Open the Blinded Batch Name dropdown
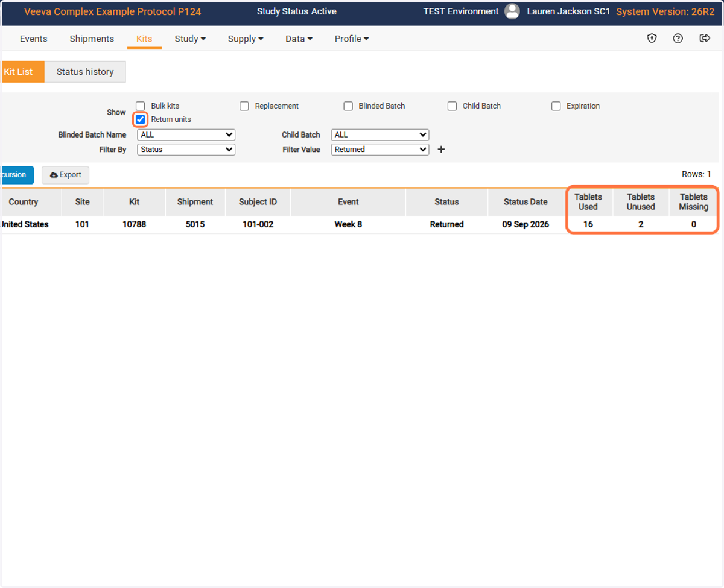 pos(186,135)
